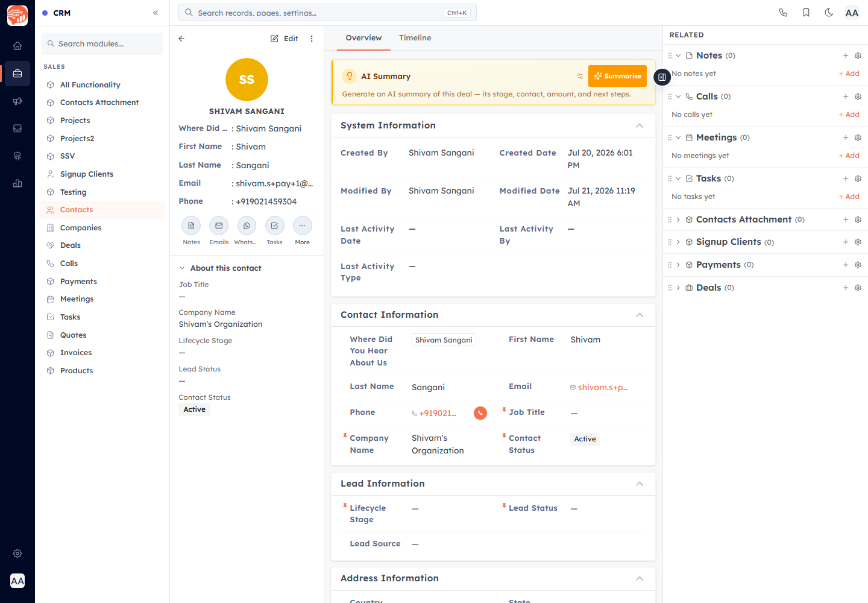Toggle dark mode moon icon

tap(829, 13)
